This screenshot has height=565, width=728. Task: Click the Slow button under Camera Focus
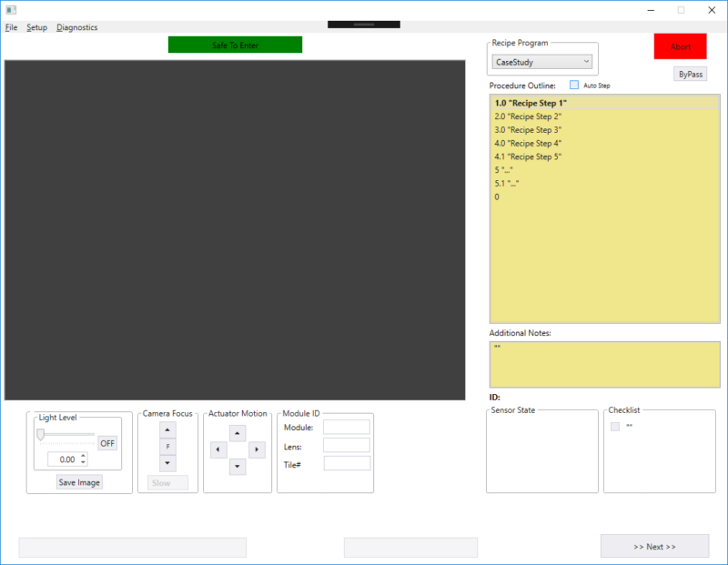(167, 481)
